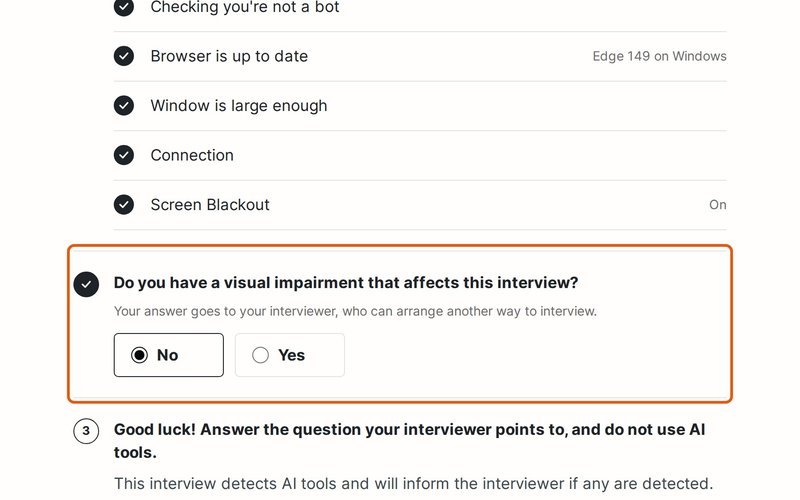Click the note about your answer going to interviewer
The image size is (800, 500).
[355, 311]
